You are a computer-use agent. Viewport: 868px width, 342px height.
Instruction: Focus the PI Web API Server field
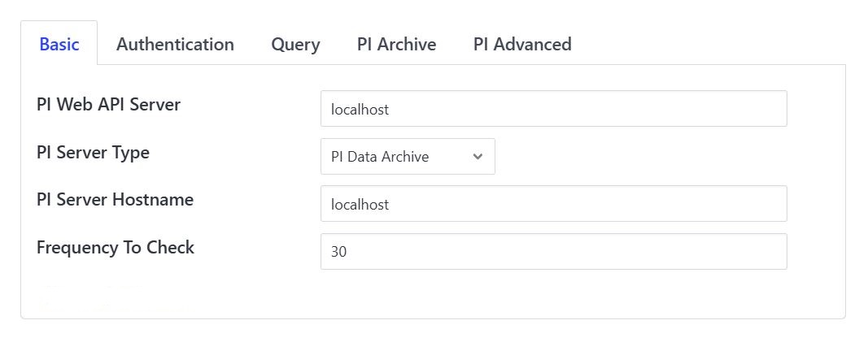(x=553, y=109)
